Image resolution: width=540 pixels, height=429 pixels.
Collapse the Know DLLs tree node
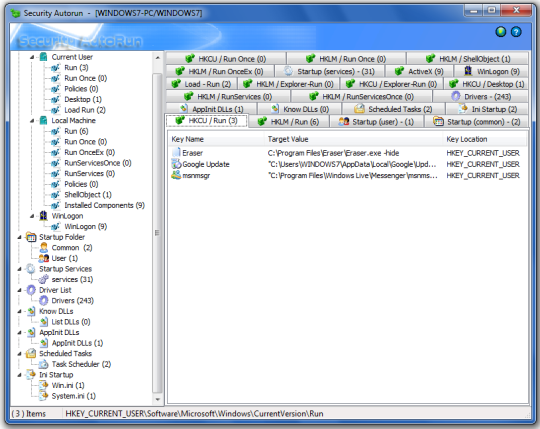[20, 312]
